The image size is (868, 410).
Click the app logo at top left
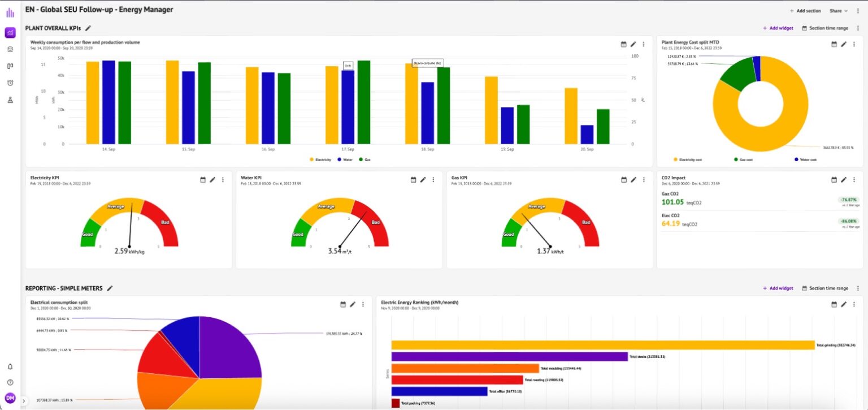(10, 12)
